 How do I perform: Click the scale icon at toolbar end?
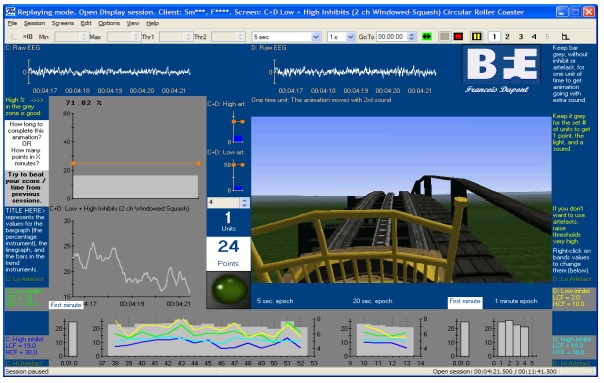pyautogui.click(x=565, y=37)
